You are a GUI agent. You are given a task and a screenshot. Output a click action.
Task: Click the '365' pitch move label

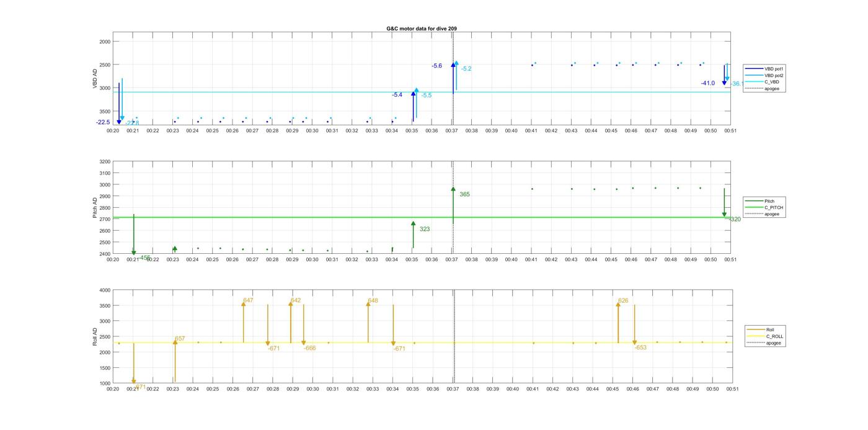(464, 194)
